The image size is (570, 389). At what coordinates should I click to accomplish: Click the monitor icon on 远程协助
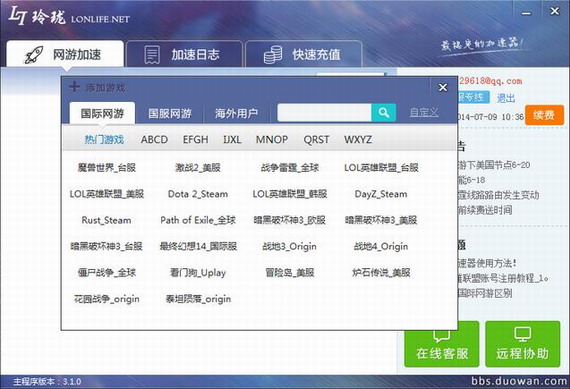click(x=523, y=334)
